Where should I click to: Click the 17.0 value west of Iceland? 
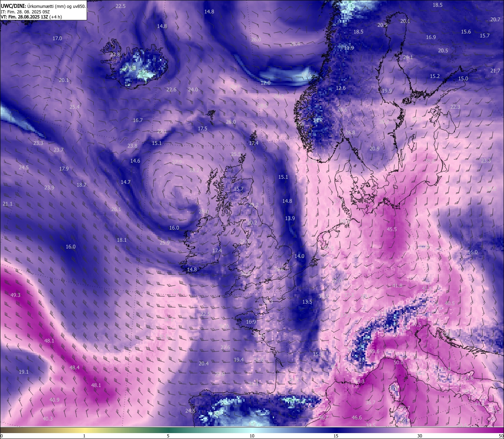[x=57, y=38]
